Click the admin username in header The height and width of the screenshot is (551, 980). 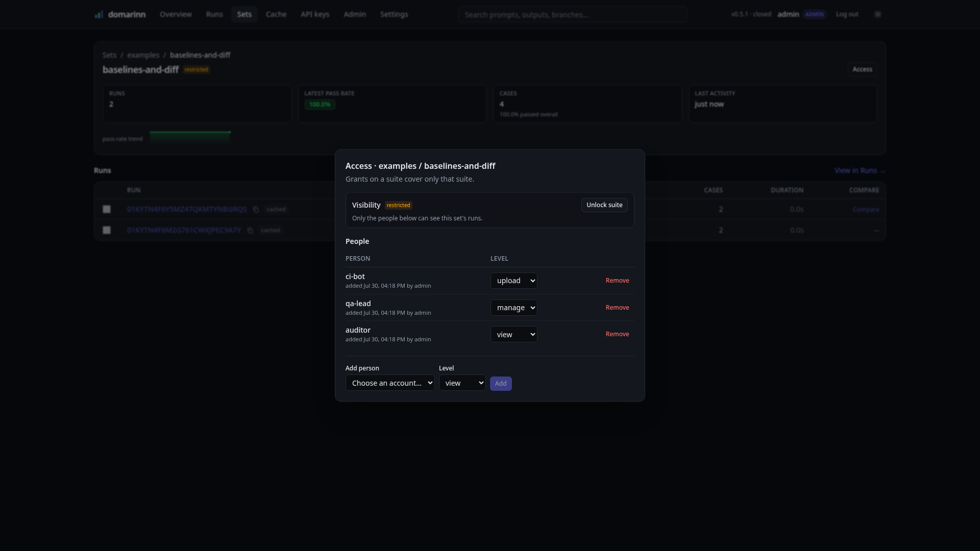[788, 14]
